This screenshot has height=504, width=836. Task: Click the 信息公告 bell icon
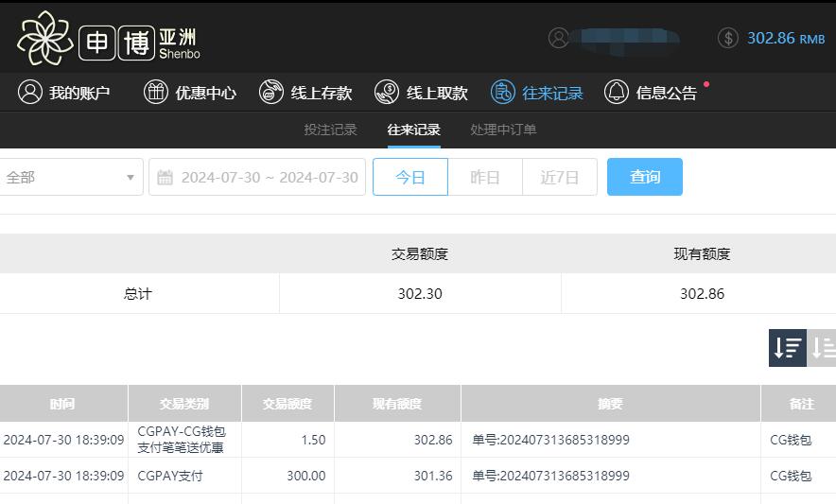(617, 92)
